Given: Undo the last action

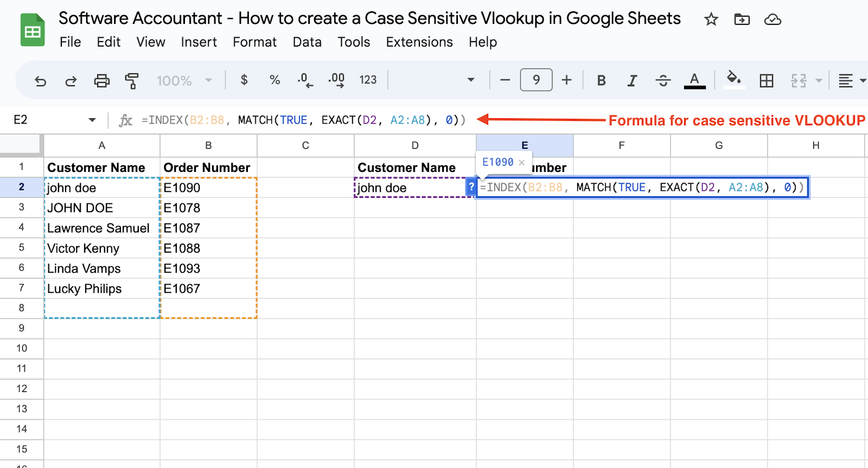Looking at the screenshot, I should [40, 81].
